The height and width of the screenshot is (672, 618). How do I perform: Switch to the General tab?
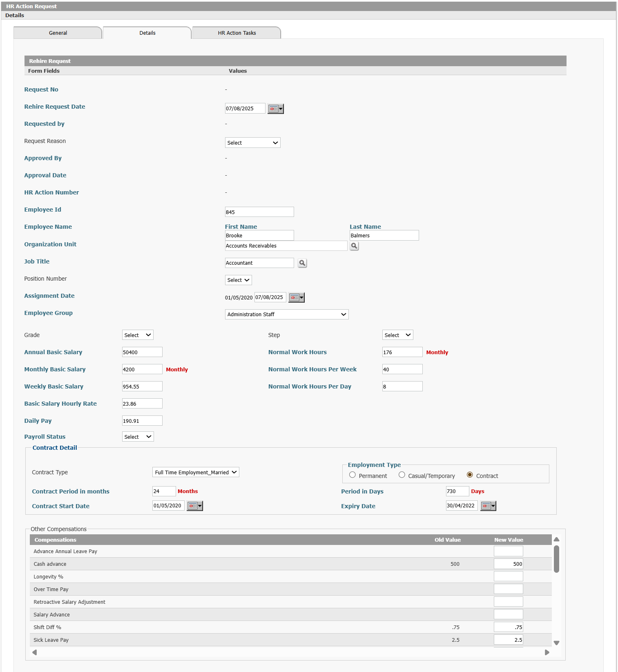tap(58, 33)
